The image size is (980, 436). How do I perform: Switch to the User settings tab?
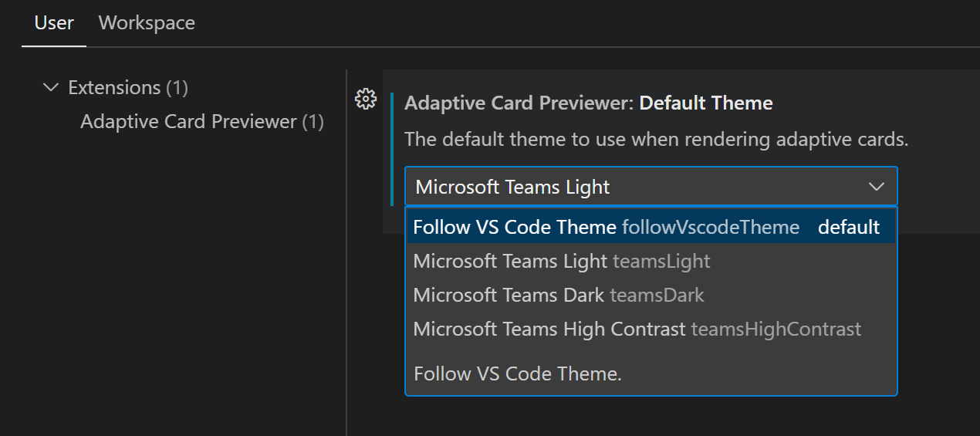[54, 23]
